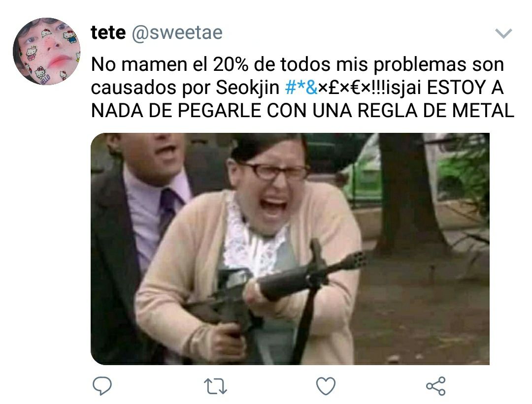Screen dimensions: 532x404
Task: Click the ESTOY A capitalized tweet text
Action: (465, 88)
